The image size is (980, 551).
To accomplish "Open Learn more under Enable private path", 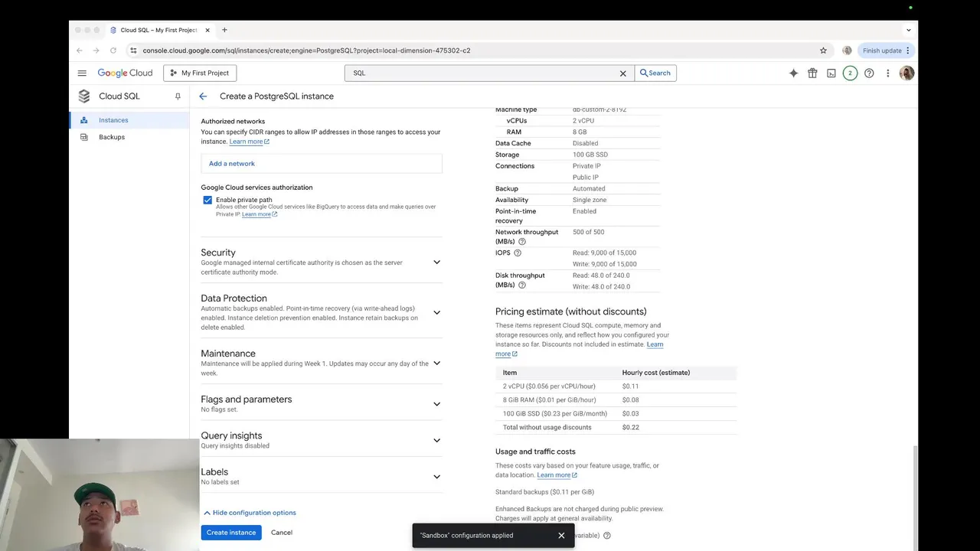I will click(259, 214).
